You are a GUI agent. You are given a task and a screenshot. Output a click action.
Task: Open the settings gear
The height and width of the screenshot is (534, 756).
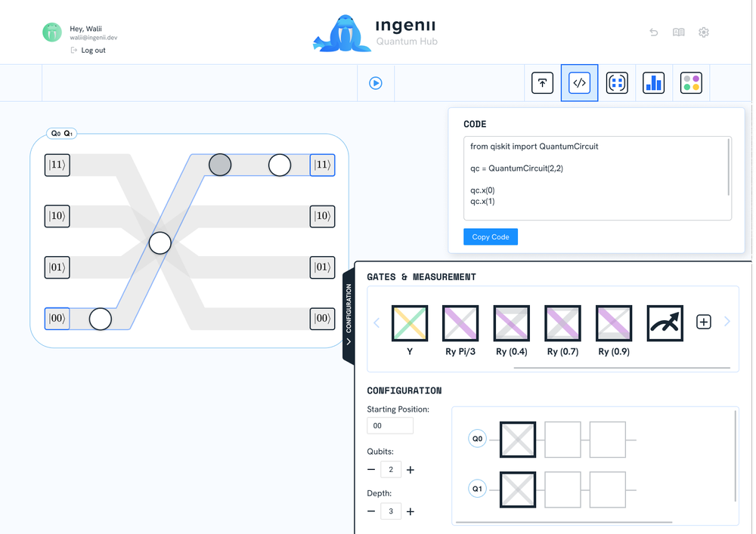point(704,32)
